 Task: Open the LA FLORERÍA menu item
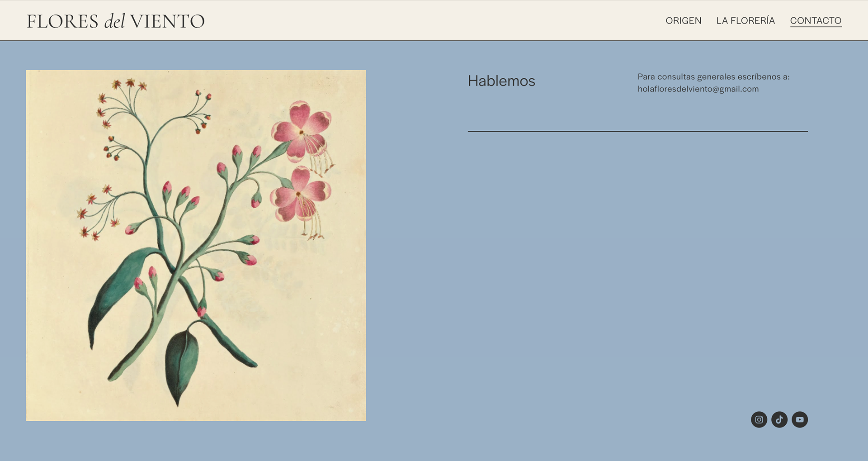(x=745, y=21)
